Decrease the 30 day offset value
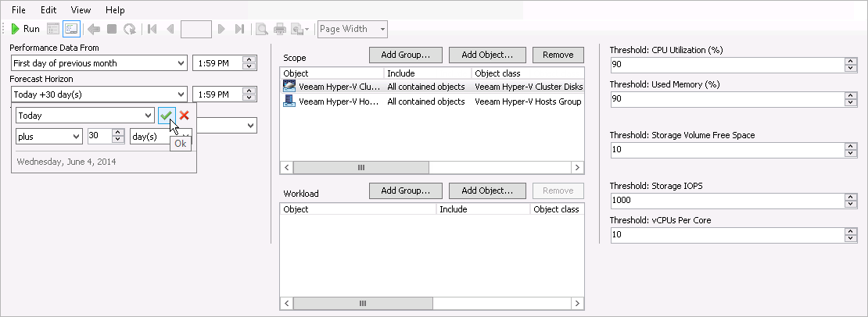 click(x=118, y=141)
